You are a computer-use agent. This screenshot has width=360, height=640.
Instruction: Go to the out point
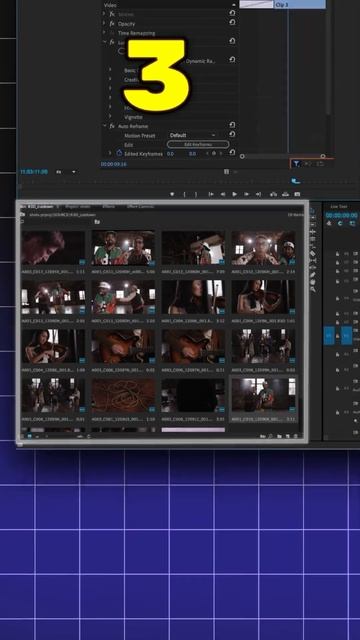258,194
